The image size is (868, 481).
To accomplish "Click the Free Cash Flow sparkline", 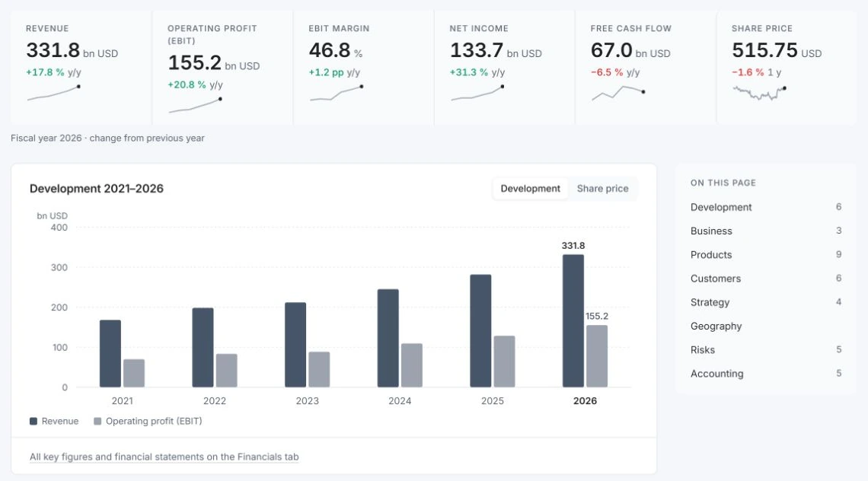I will pyautogui.click(x=617, y=93).
